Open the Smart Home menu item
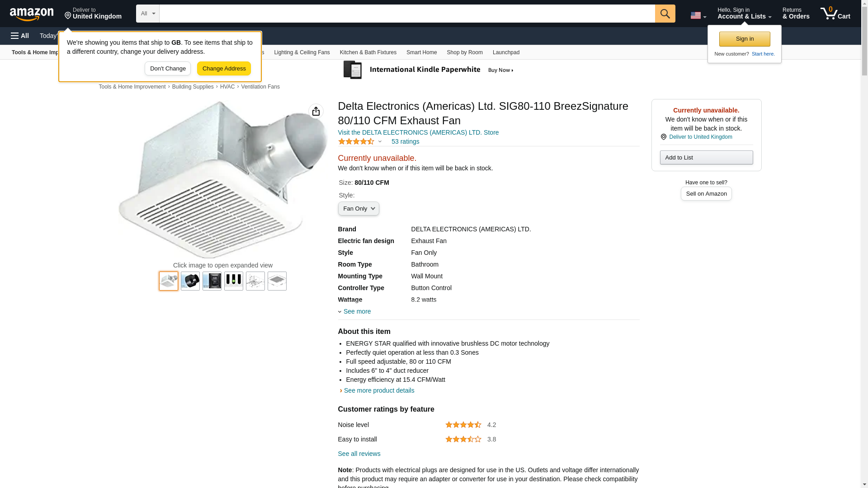This screenshot has width=868, height=488. click(x=421, y=52)
